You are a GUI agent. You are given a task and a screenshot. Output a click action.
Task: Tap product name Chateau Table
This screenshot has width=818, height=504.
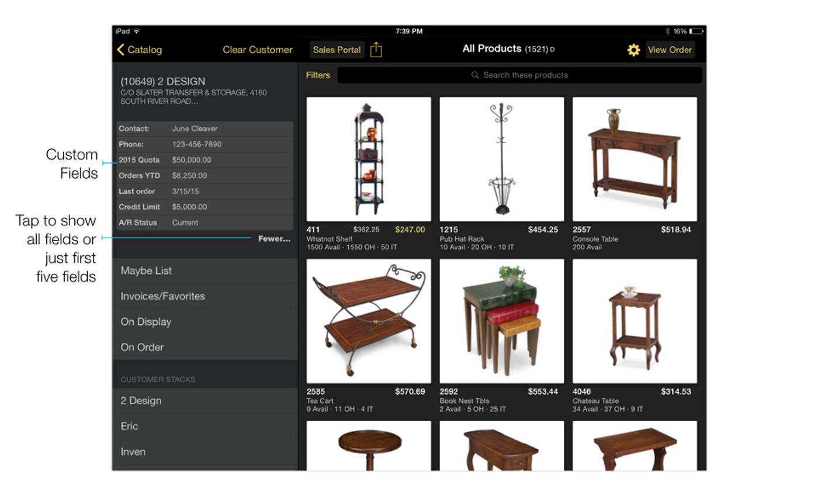tap(595, 401)
